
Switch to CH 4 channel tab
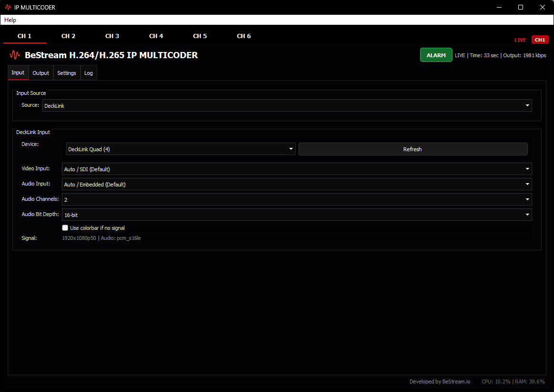156,36
